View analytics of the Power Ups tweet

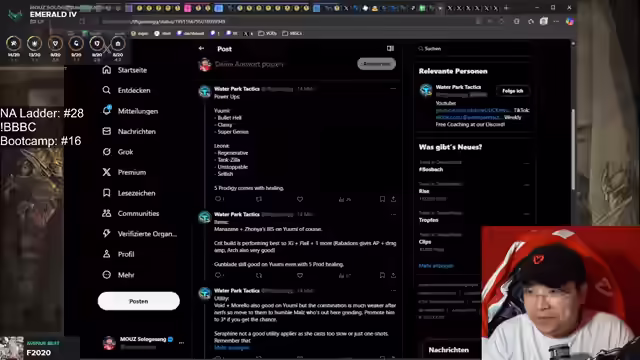[x=344, y=199]
